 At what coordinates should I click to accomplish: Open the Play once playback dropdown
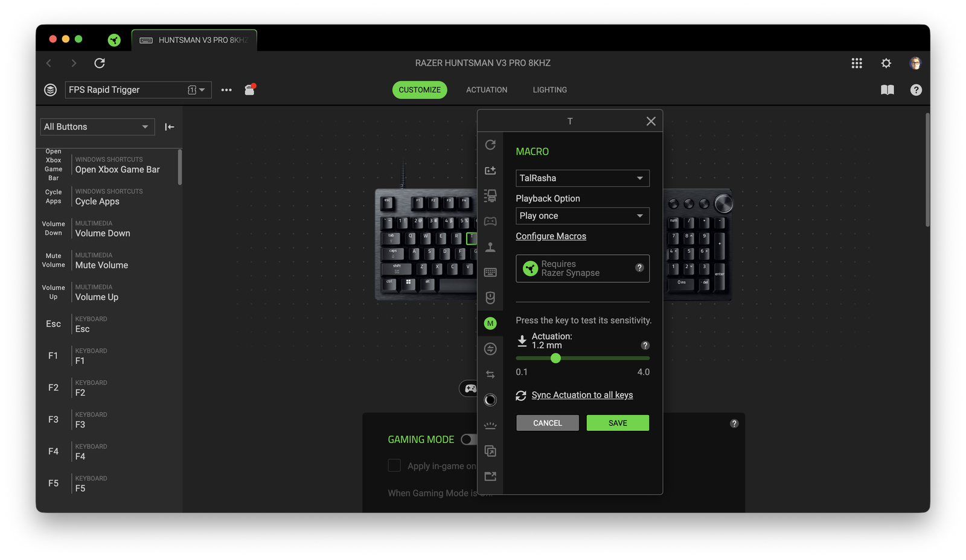click(x=583, y=215)
